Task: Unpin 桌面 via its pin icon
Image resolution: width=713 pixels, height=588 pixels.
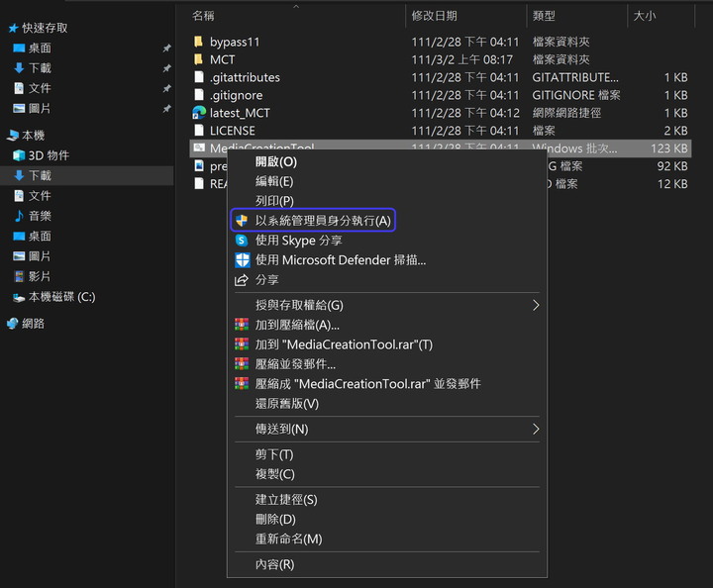Action: pyautogui.click(x=167, y=49)
